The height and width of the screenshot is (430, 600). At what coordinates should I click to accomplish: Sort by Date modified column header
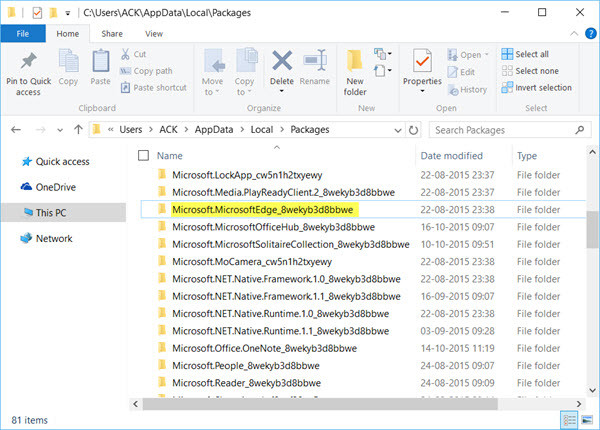pos(452,156)
